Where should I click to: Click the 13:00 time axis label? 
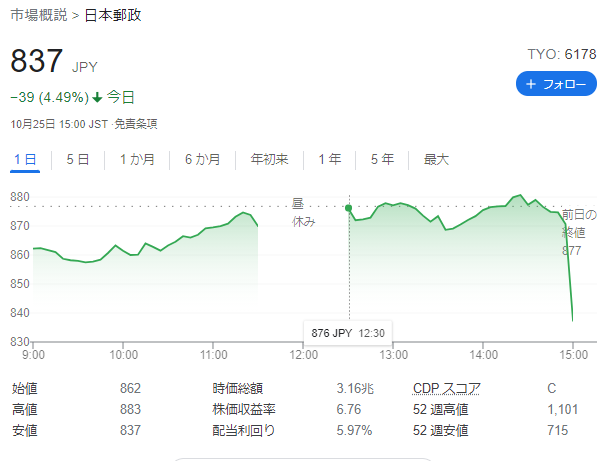click(x=393, y=355)
